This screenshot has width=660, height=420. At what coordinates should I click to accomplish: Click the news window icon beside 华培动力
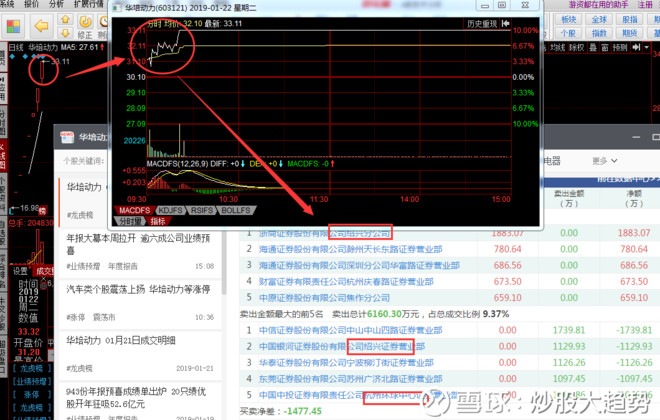click(67, 137)
